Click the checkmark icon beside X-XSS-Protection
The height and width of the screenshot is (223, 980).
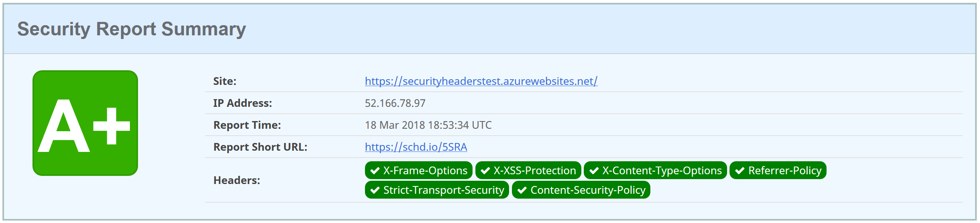(x=485, y=171)
